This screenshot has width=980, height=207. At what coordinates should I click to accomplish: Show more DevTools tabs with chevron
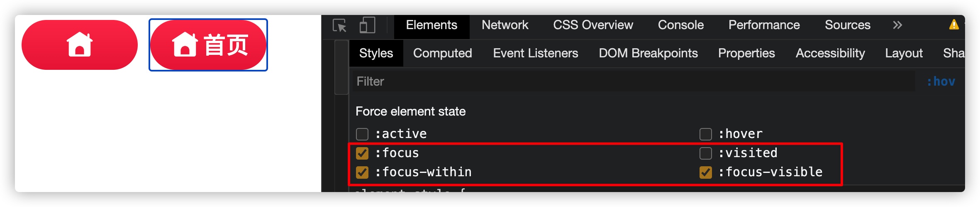point(897,25)
